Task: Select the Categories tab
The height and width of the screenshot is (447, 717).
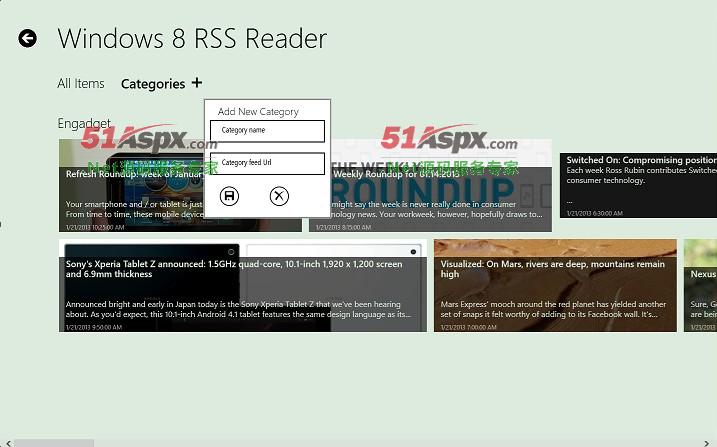Action: [153, 84]
